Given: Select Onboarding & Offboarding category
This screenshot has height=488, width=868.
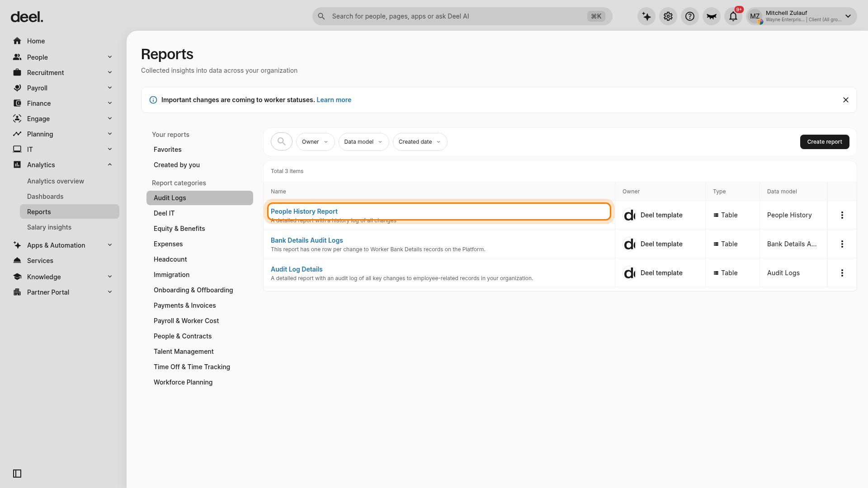Looking at the screenshot, I should 199,290.
